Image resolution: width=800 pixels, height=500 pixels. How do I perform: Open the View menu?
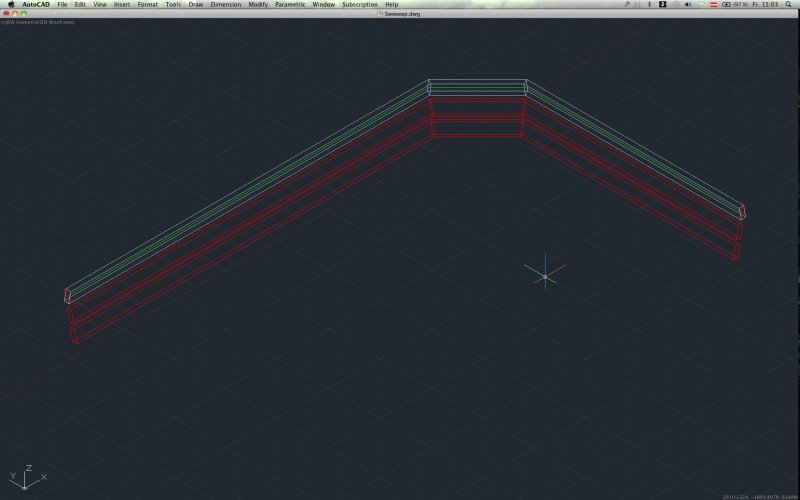99,4
